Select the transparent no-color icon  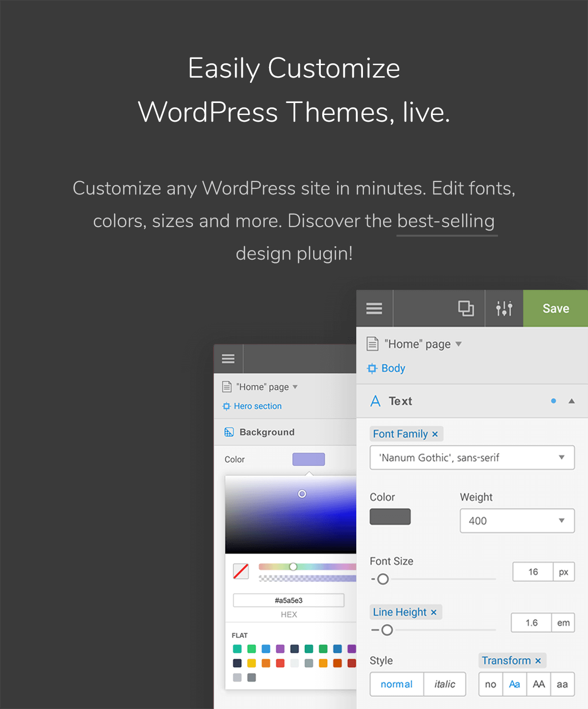[241, 571]
